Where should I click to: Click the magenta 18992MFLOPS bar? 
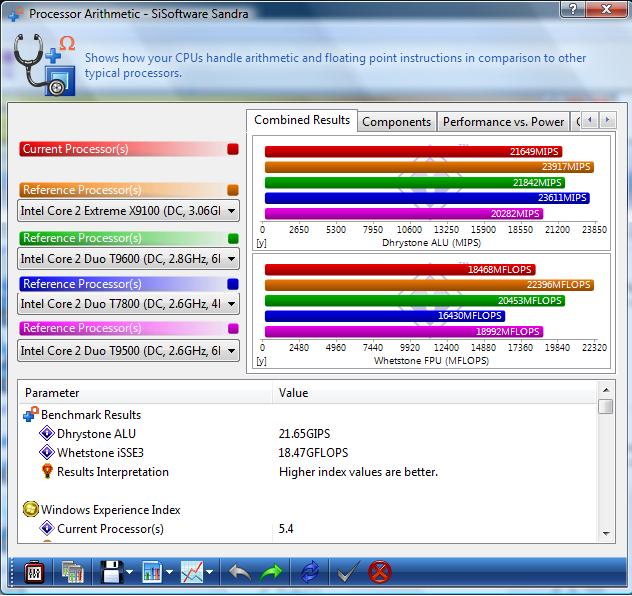(x=404, y=332)
